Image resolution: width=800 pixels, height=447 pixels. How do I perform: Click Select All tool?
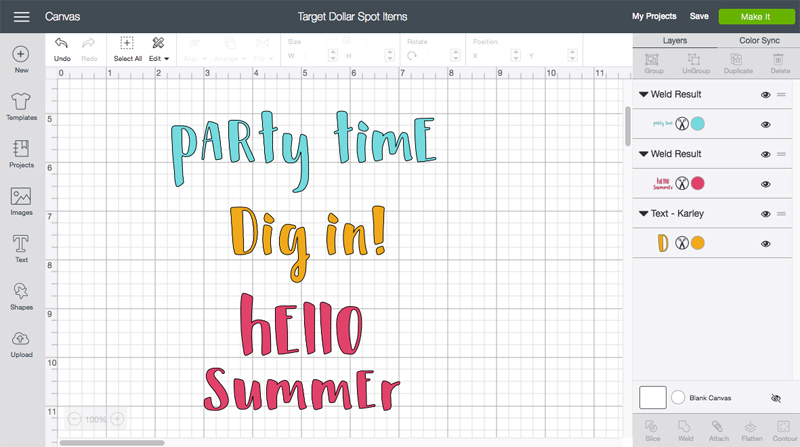pyautogui.click(x=128, y=49)
